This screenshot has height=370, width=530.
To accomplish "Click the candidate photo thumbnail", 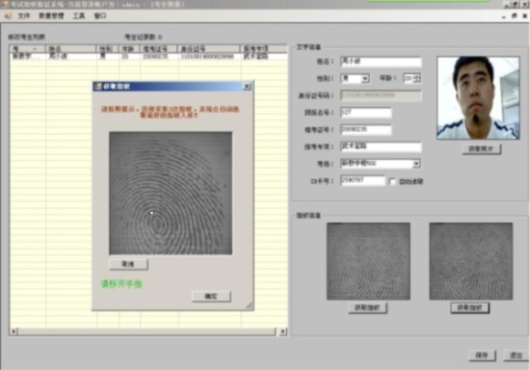I will point(478,98).
